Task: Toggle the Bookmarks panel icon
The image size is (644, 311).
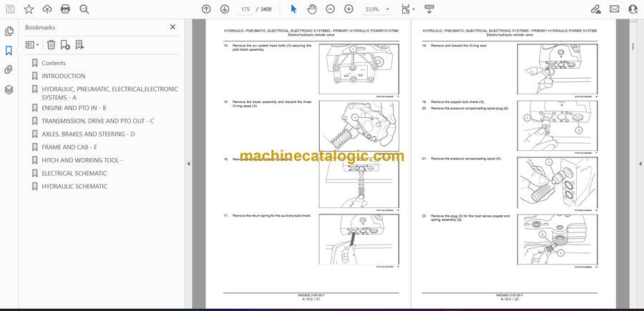Action: [x=9, y=51]
